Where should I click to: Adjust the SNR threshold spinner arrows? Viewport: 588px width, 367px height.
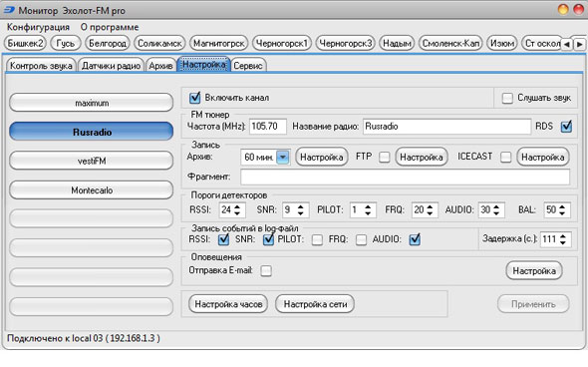pos(300,209)
